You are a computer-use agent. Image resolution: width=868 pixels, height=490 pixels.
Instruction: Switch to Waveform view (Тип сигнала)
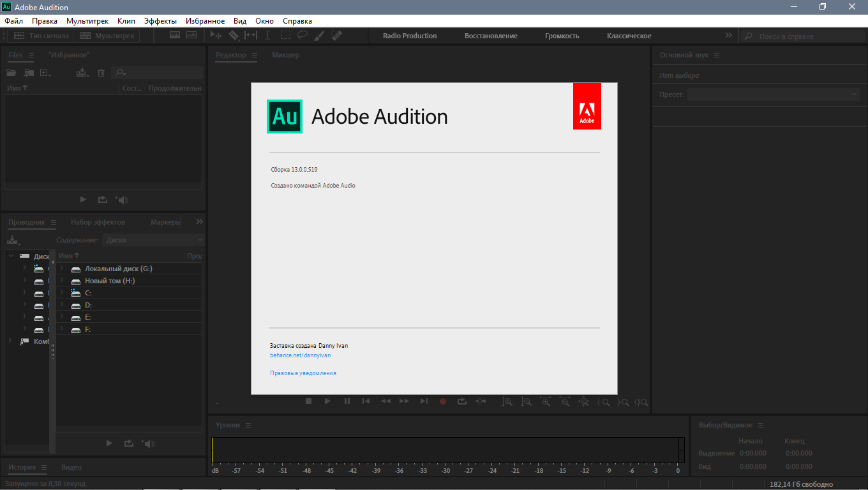[x=41, y=36]
